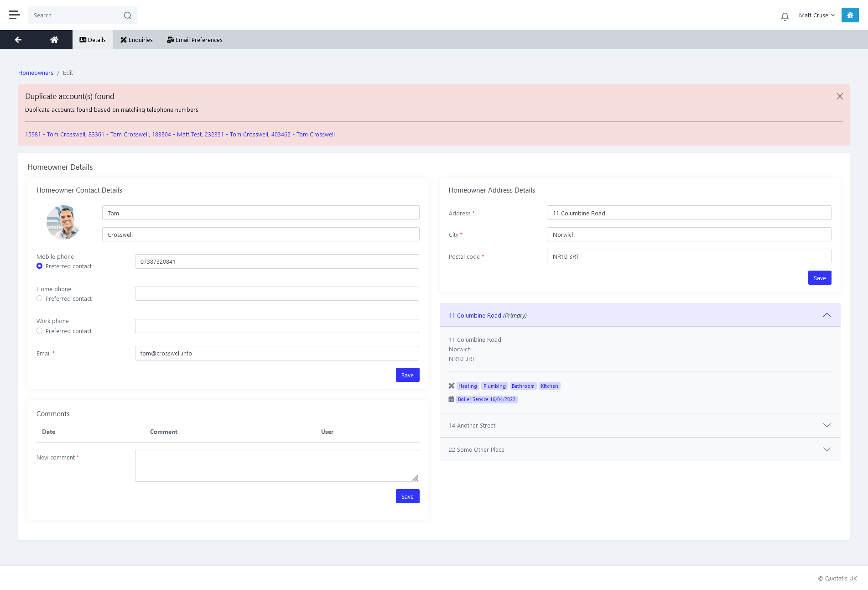Go back using the arrow icon
This screenshot has width=868, height=590.
[x=18, y=40]
